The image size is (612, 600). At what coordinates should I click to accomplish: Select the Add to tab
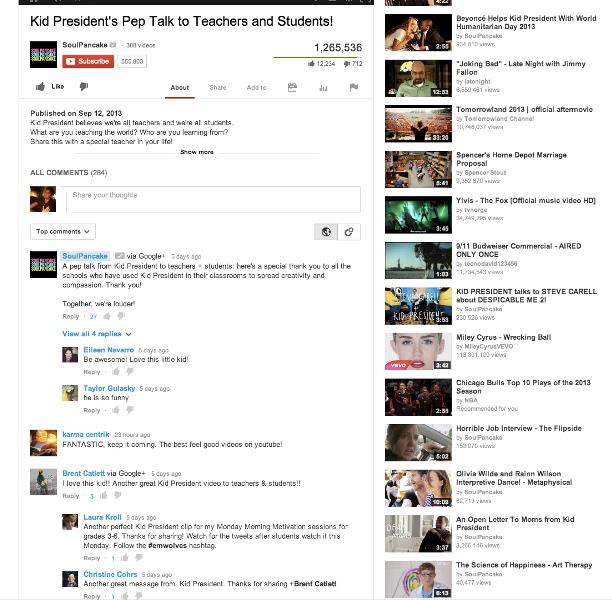point(256,87)
